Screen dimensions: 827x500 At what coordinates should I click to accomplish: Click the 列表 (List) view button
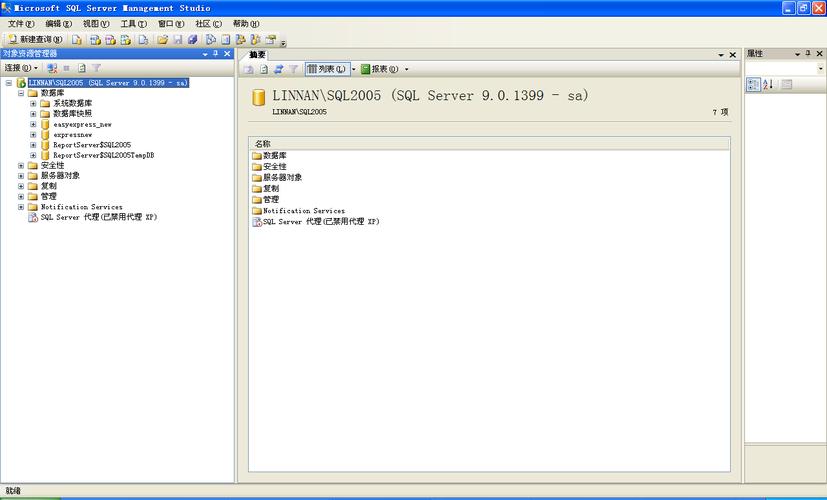pyautogui.click(x=327, y=69)
